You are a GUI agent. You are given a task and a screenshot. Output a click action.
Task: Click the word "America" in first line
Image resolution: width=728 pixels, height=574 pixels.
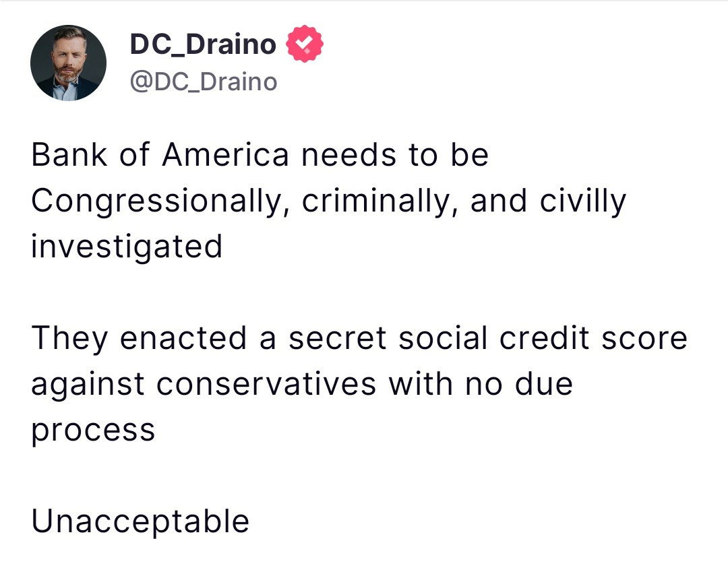click(224, 155)
